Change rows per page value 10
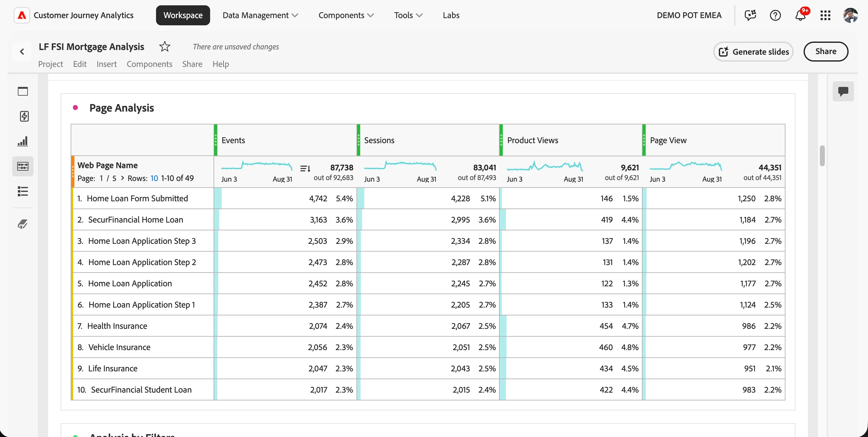 pyautogui.click(x=154, y=178)
